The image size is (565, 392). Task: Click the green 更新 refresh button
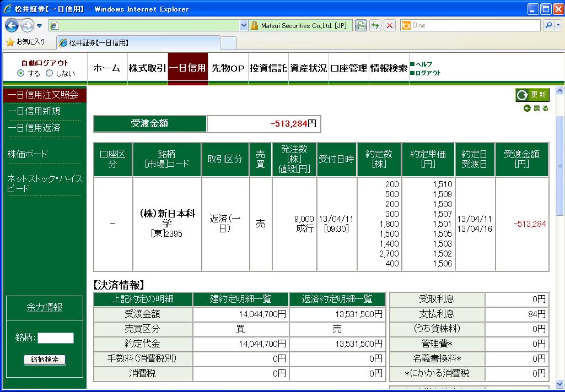pos(532,95)
